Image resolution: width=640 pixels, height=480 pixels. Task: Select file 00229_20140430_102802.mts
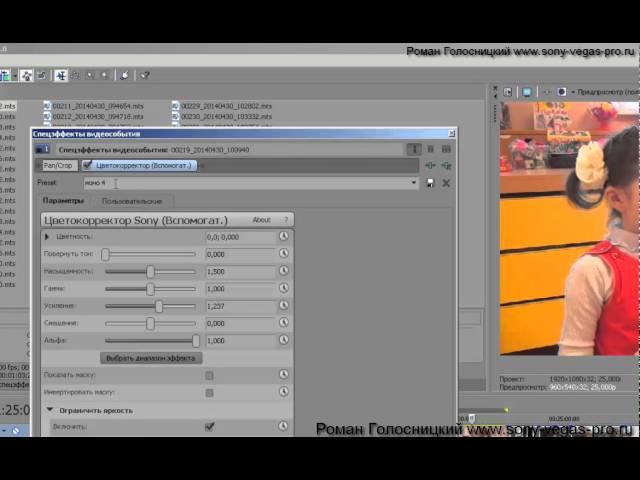point(222,106)
